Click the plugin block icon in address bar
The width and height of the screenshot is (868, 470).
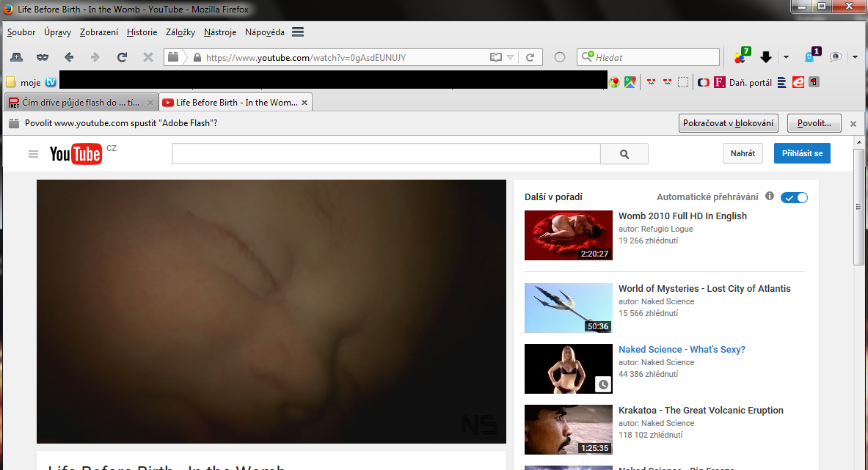click(173, 57)
